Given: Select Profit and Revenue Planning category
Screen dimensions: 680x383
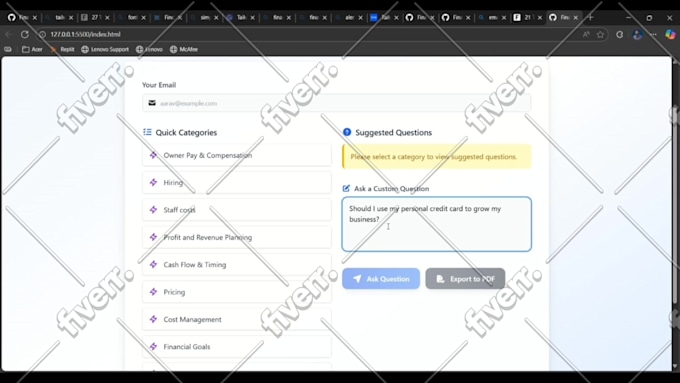Looking at the screenshot, I should [x=237, y=237].
